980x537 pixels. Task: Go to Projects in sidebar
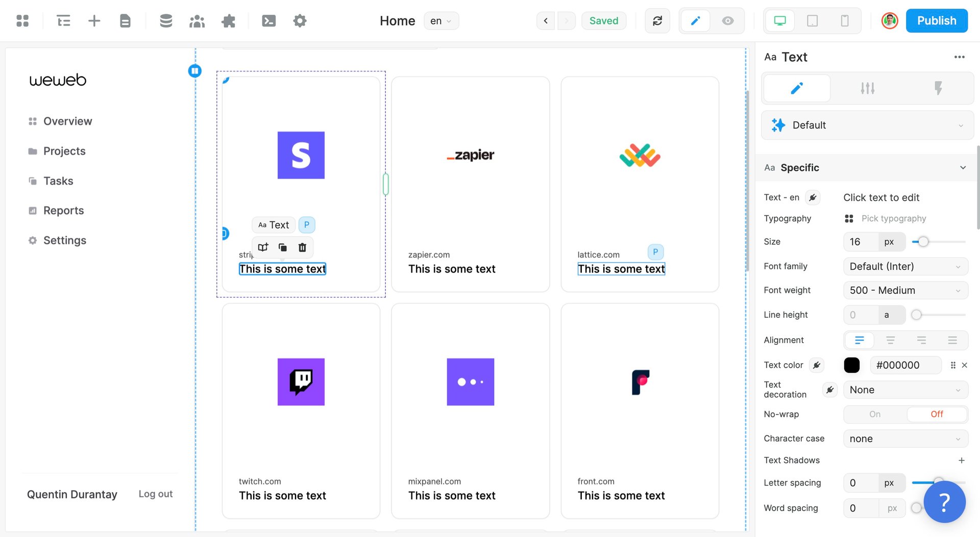pyautogui.click(x=57, y=151)
